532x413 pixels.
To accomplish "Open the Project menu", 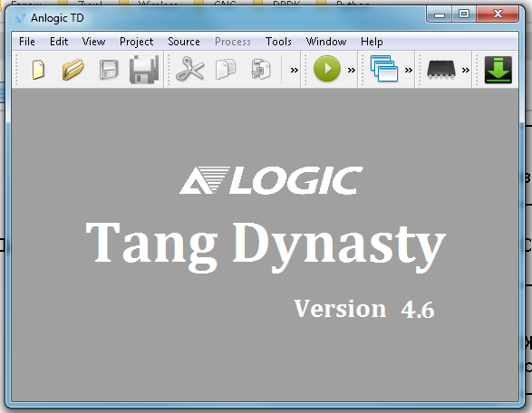I will pos(136,42).
